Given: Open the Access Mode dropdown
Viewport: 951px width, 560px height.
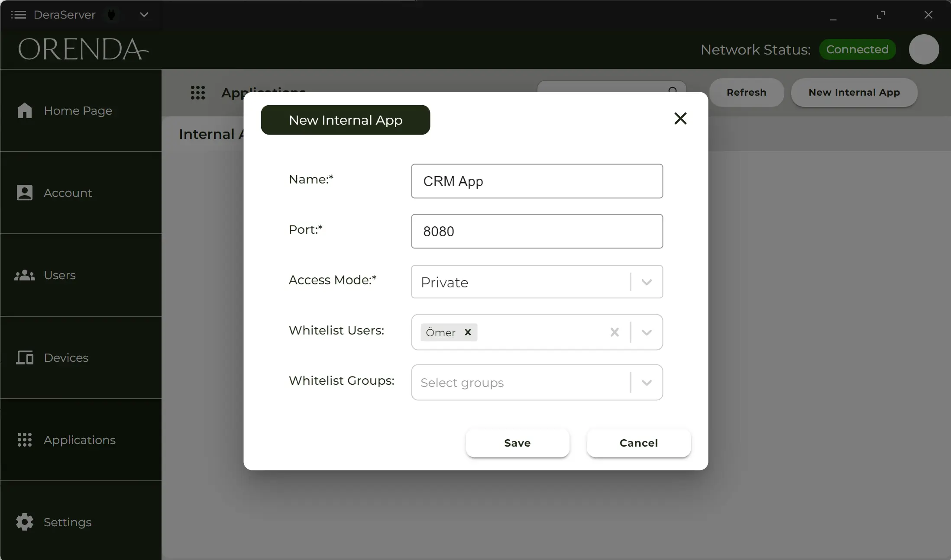Looking at the screenshot, I should point(647,282).
